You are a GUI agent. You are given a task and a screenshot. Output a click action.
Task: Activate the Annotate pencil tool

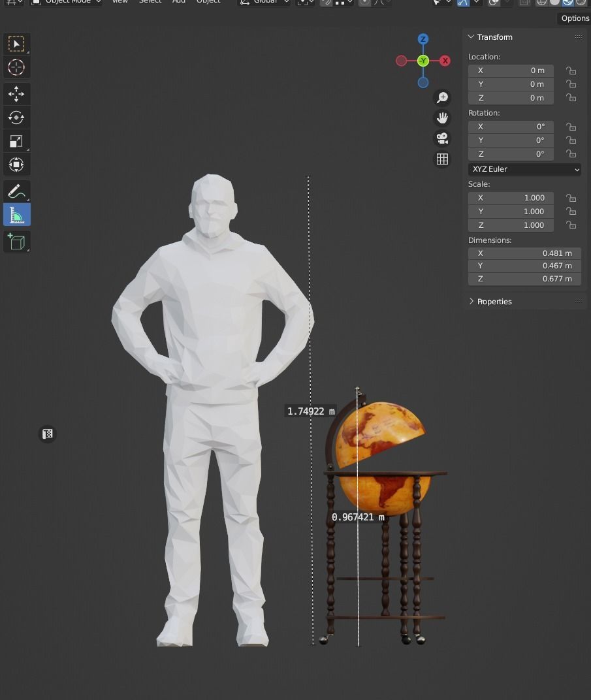pyautogui.click(x=16, y=191)
